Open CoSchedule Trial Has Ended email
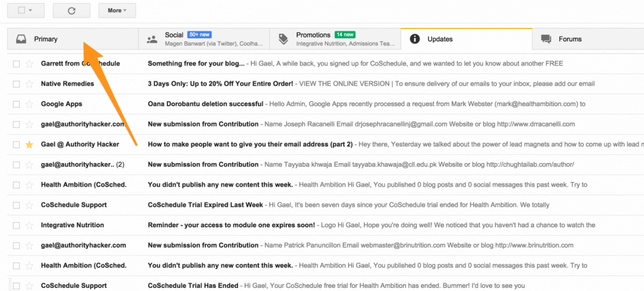 pyautogui.click(x=193, y=286)
